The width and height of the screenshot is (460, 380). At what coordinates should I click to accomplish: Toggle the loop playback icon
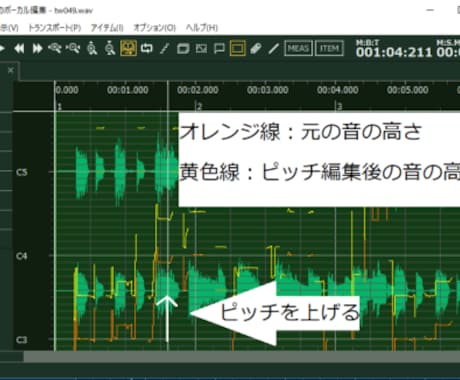[x=146, y=49]
